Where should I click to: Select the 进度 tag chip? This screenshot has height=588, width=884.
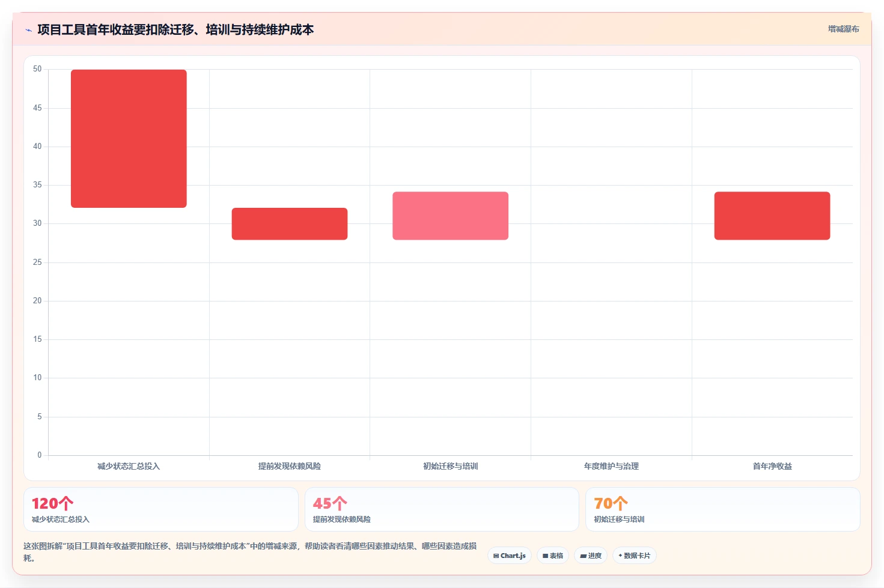(x=591, y=556)
